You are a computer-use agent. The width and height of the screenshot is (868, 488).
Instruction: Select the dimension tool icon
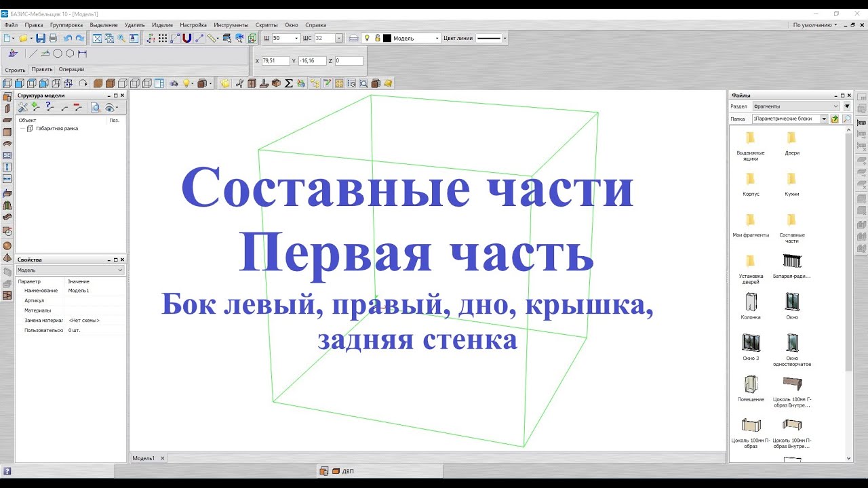pyautogui.click(x=82, y=54)
